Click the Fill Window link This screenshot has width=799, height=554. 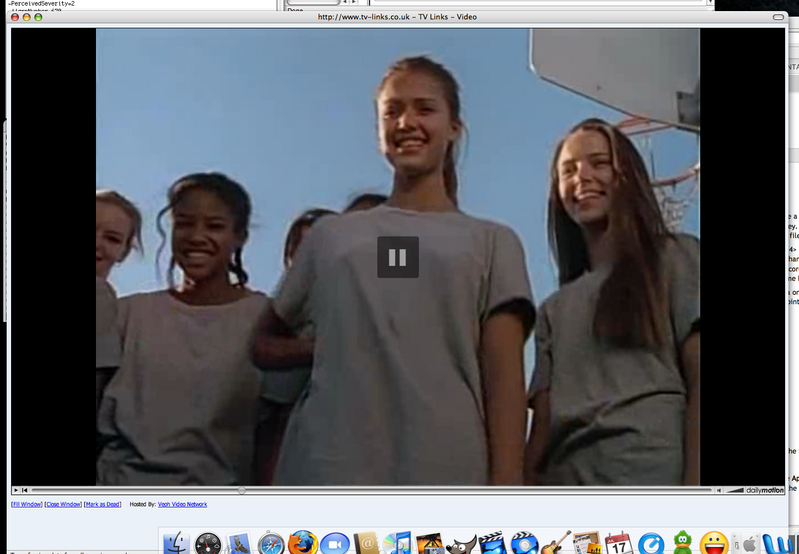tap(26, 504)
